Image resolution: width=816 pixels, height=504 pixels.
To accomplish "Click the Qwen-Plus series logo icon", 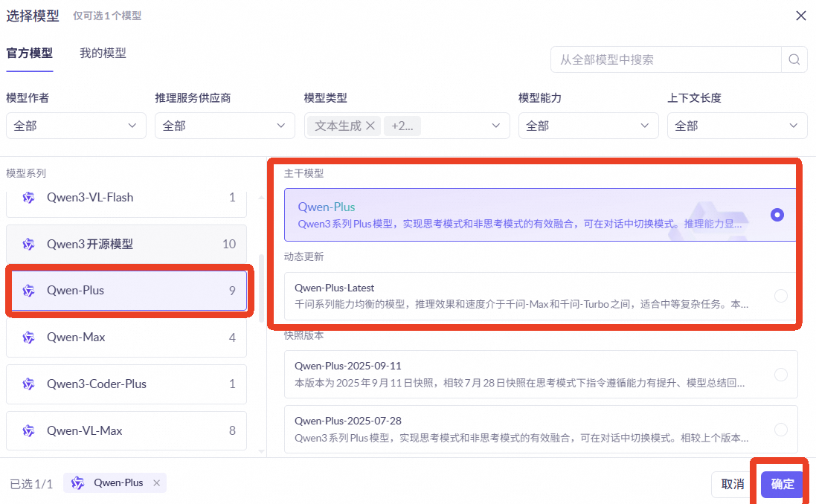I will coord(28,290).
